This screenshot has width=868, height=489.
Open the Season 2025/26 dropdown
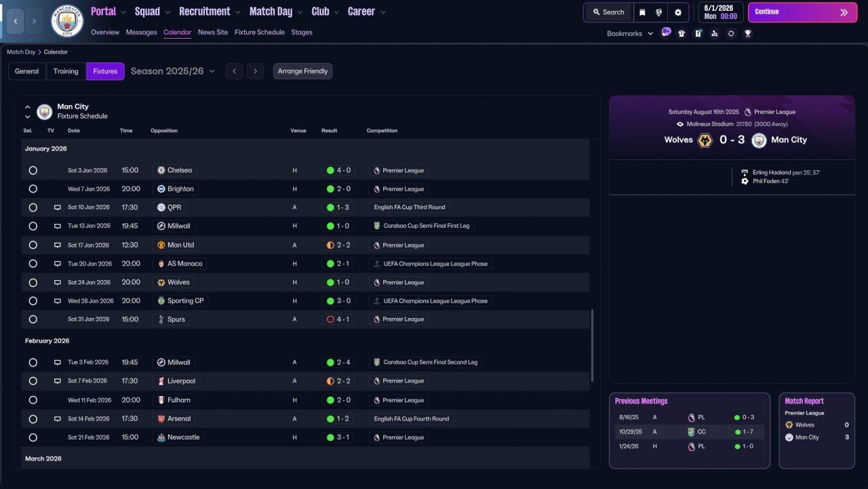(x=173, y=71)
